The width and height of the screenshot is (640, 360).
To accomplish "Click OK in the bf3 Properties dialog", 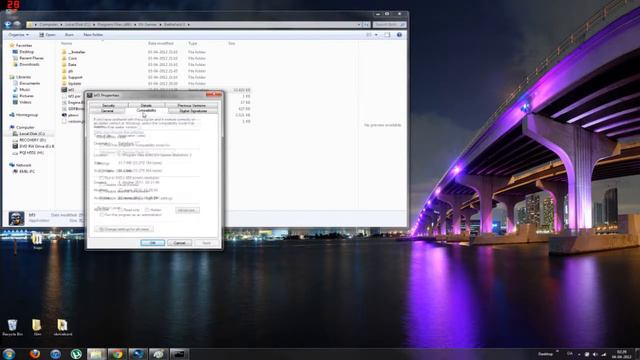I will pos(153,243).
